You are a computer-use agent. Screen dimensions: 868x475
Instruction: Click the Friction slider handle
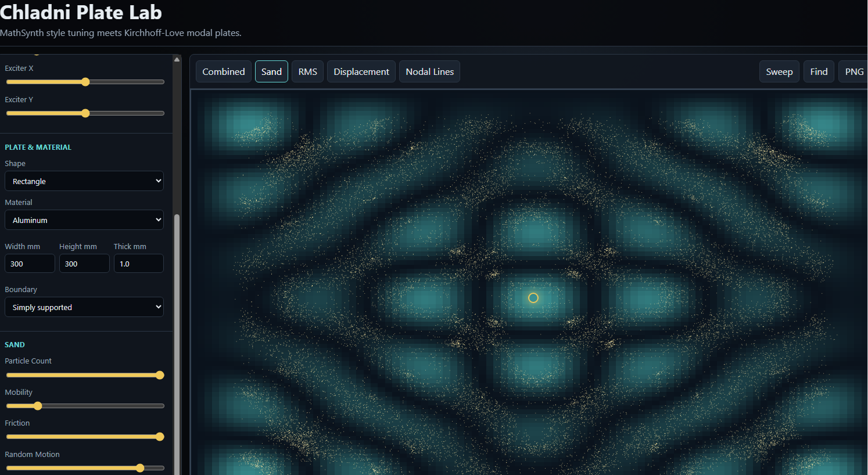tap(160, 437)
